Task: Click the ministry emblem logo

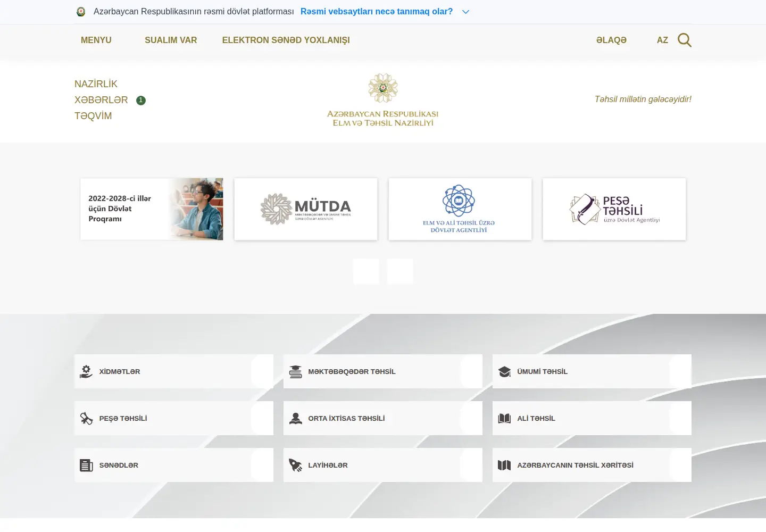Action: 383,100
